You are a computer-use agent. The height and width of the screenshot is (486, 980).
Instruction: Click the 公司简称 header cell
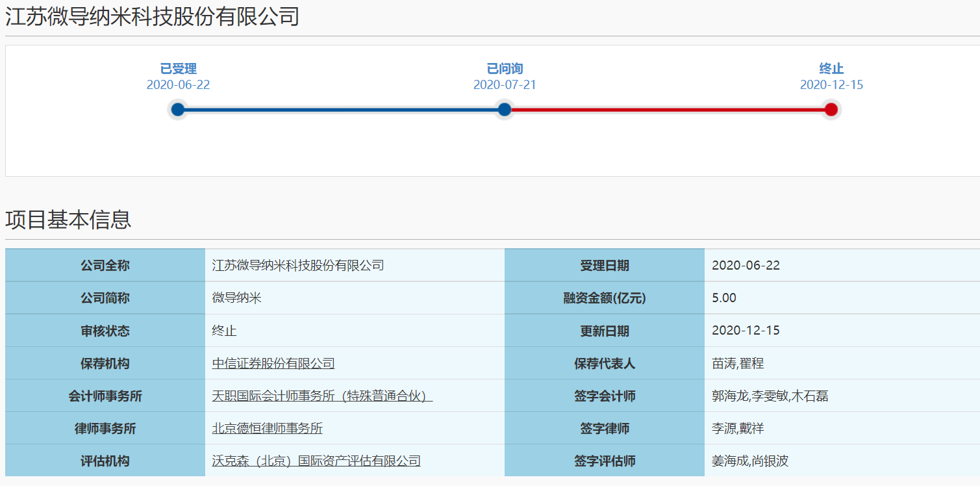tap(105, 298)
